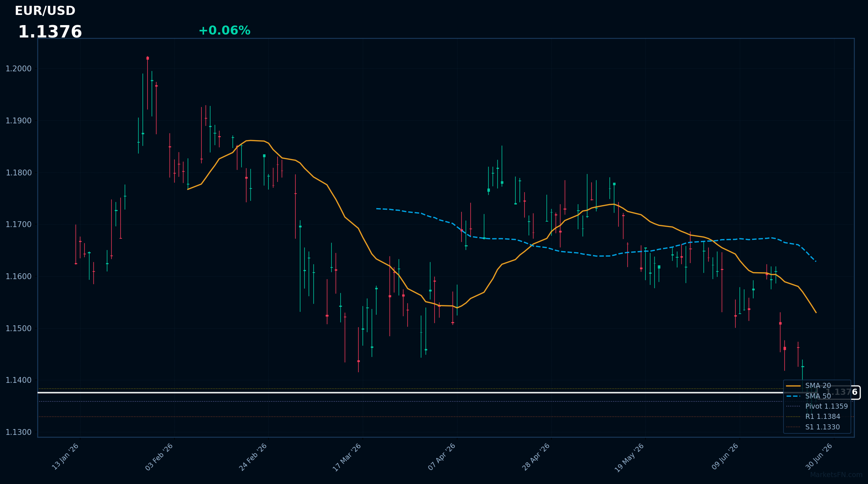The image size is (868, 484).
Task: Click the current price tag on right axis
Action: pyautogui.click(x=838, y=392)
